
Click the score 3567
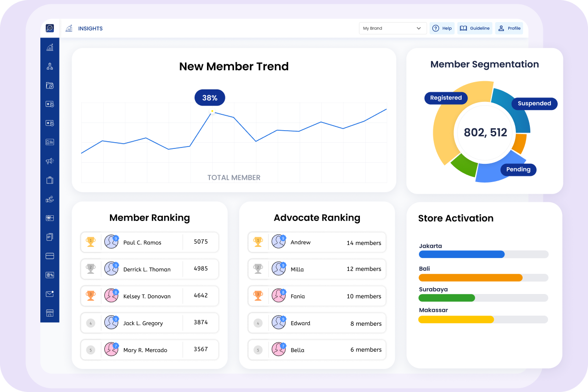pyautogui.click(x=201, y=349)
